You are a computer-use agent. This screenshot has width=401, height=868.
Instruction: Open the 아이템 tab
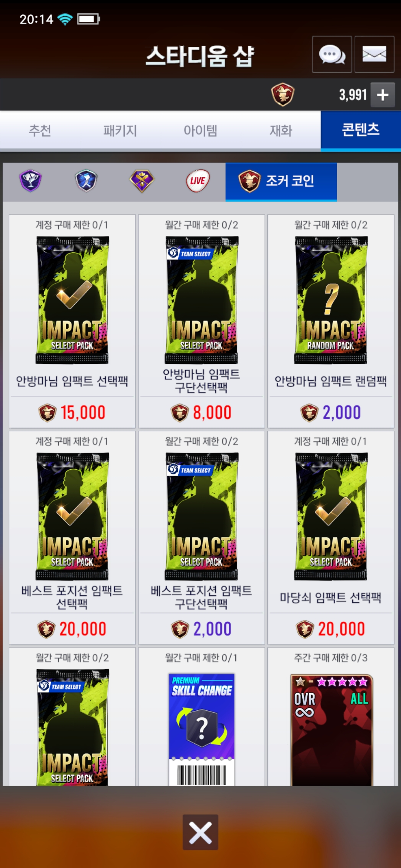pyautogui.click(x=200, y=131)
